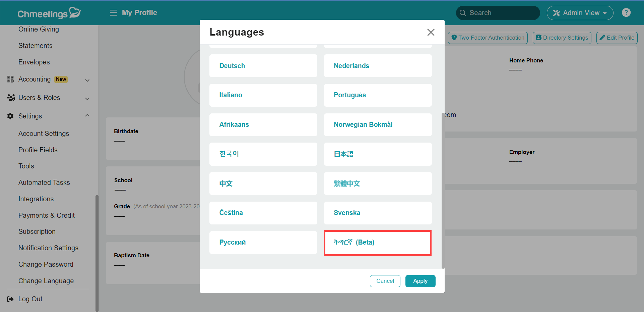
Task: Click the New badge beside Accounting
Action: (61, 79)
